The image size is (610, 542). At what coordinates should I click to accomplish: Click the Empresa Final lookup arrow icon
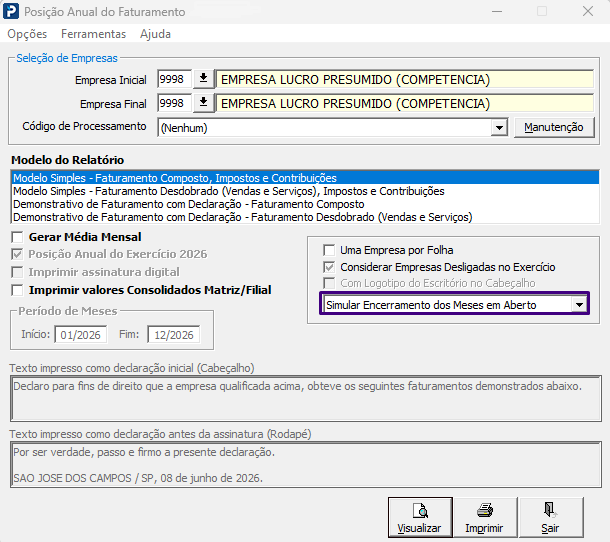click(x=203, y=103)
